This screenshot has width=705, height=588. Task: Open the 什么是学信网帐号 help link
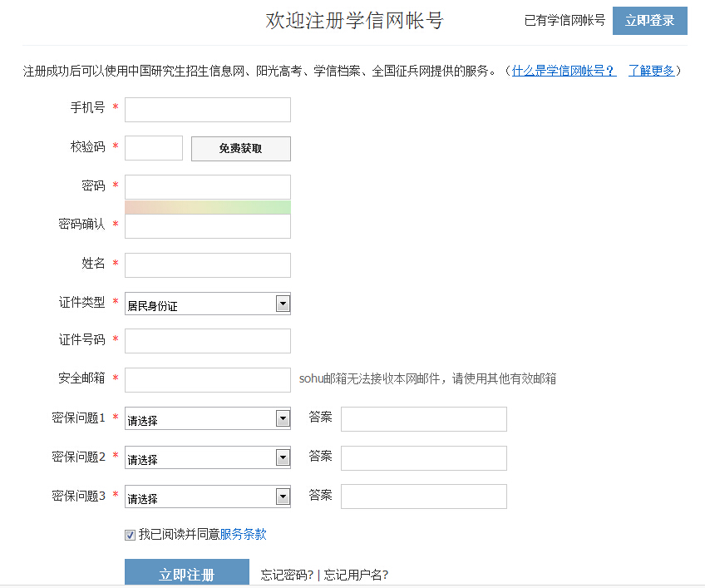tap(564, 71)
